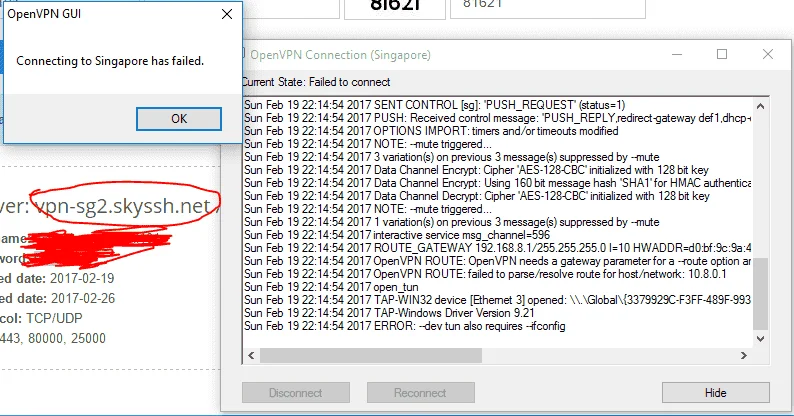This screenshot has width=794, height=416.
Task: Click 'Connecting to Singapore has failed.' message
Action: [110, 61]
